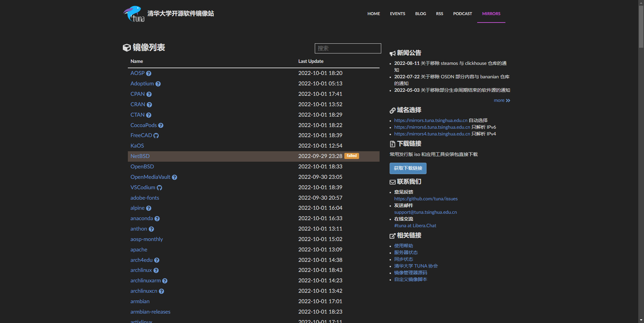Click the TUNA fish logo
644x323 pixels.
(134, 14)
